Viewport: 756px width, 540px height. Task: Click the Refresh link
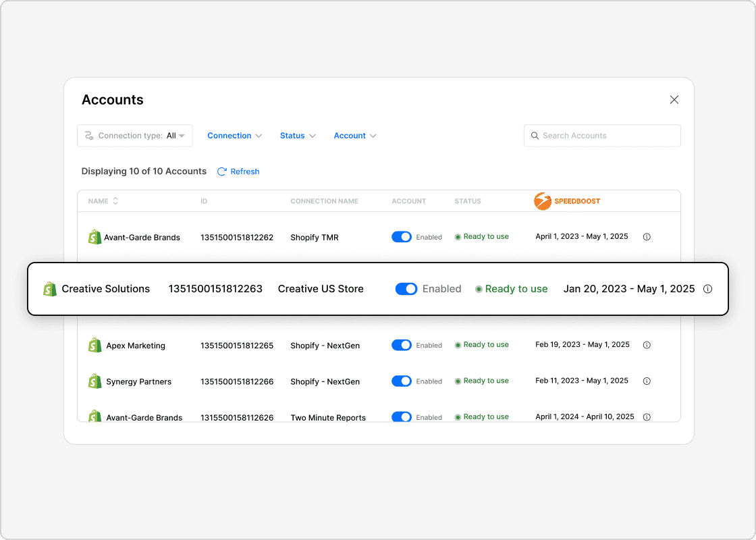click(x=238, y=171)
